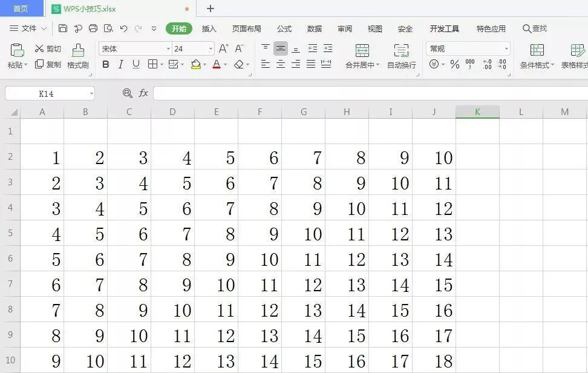Open the currency symbol dropdown arrow
The height and width of the screenshot is (373, 588).
pos(443,65)
